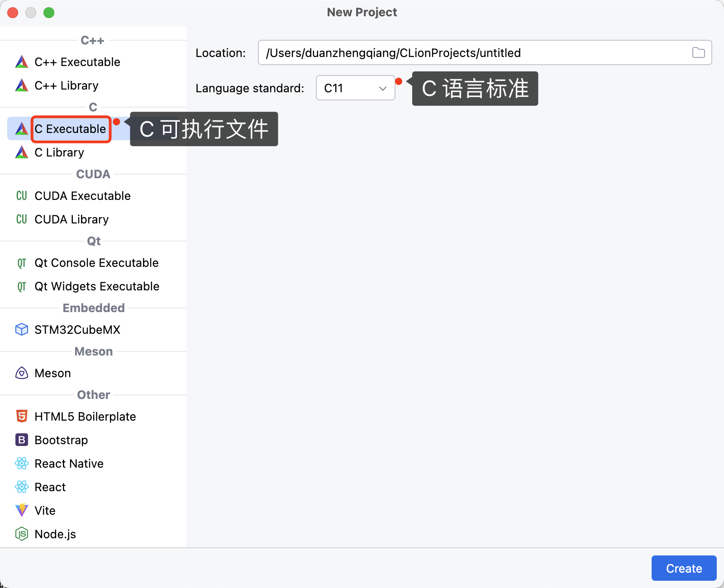Click the Node.js project icon
Viewport: 724px width, 588px height.
point(21,534)
